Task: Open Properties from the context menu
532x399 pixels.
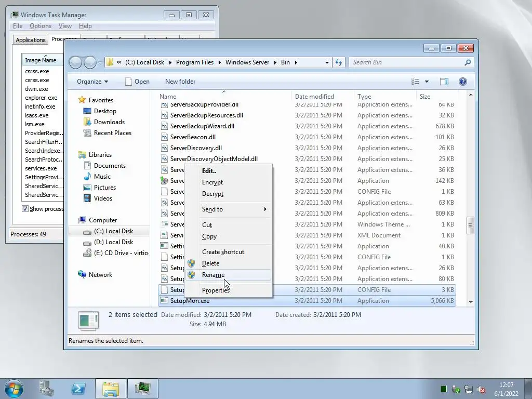Action: pos(229,290)
